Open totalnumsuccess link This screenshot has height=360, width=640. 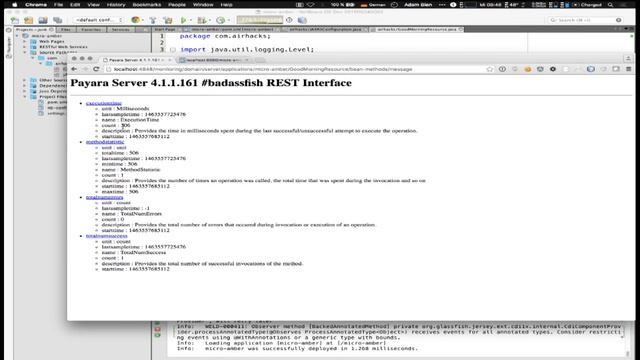(x=107, y=236)
